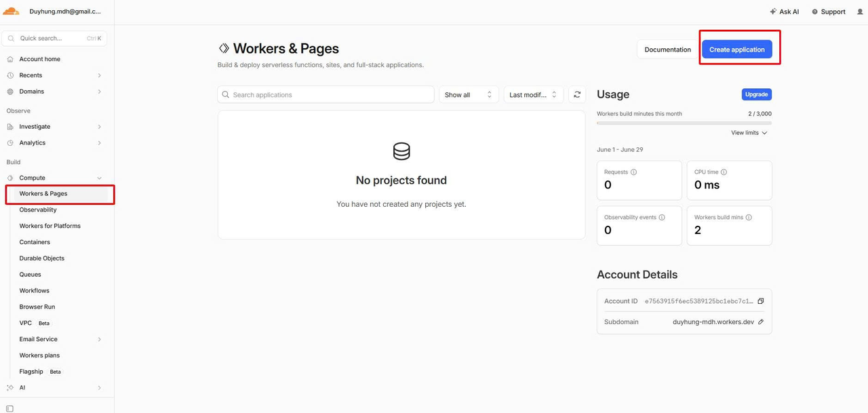
Task: Collapse sidebar using bottom-left panel icon
Action: (9, 408)
